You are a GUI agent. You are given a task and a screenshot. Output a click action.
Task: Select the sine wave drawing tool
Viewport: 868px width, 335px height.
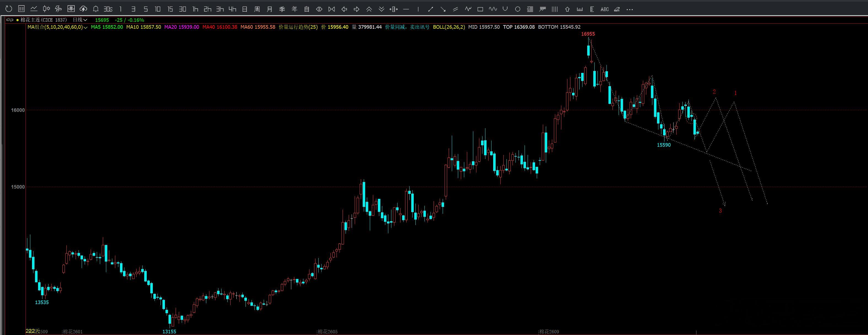click(493, 9)
